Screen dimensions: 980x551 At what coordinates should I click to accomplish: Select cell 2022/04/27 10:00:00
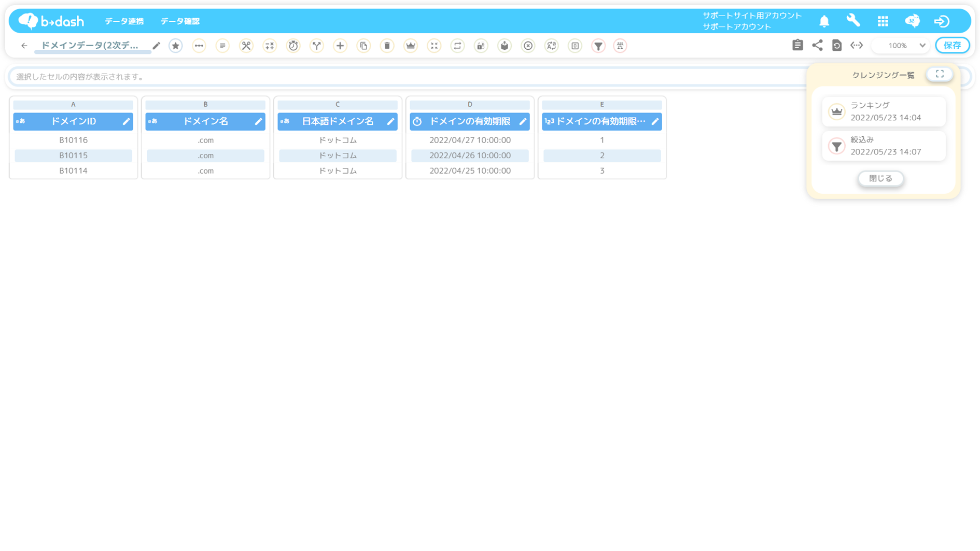click(x=470, y=140)
